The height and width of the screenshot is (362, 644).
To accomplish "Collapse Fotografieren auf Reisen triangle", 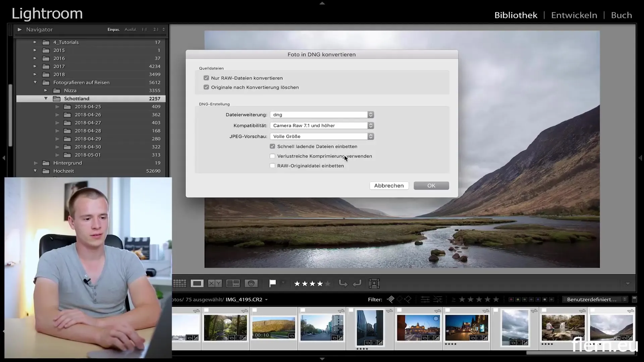I will pyautogui.click(x=35, y=82).
